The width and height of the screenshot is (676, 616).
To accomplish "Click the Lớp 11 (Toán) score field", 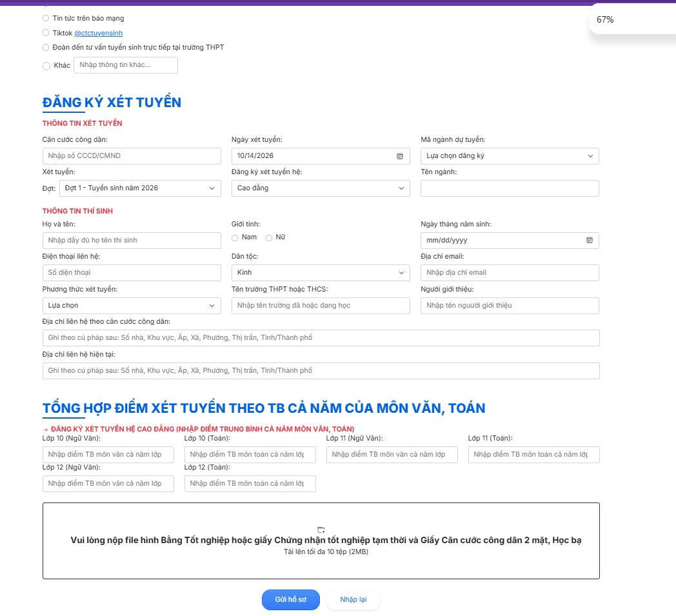I will click(x=533, y=455).
